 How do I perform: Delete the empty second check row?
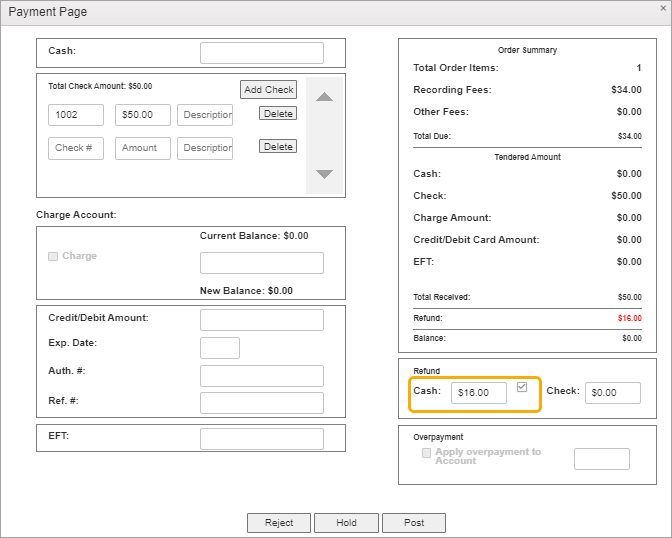278,147
